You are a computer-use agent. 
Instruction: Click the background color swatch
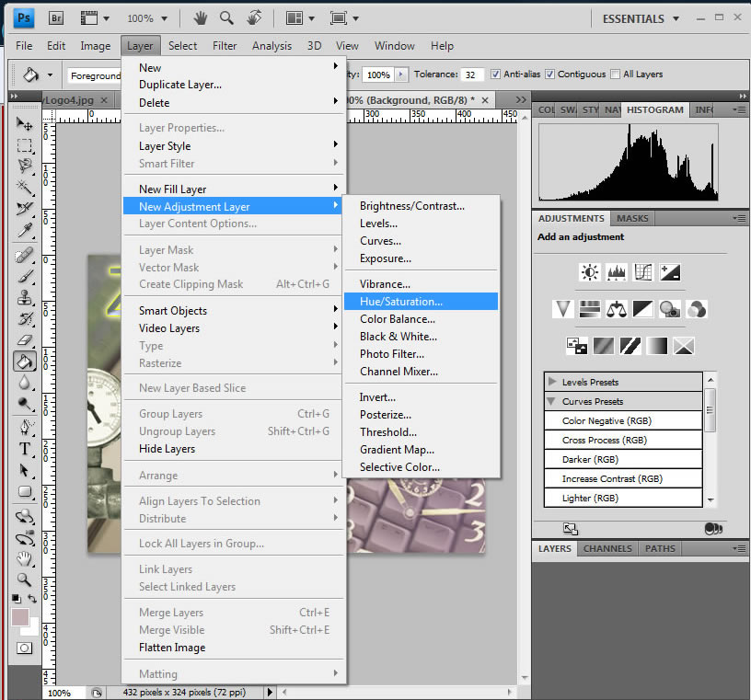pos(32,629)
